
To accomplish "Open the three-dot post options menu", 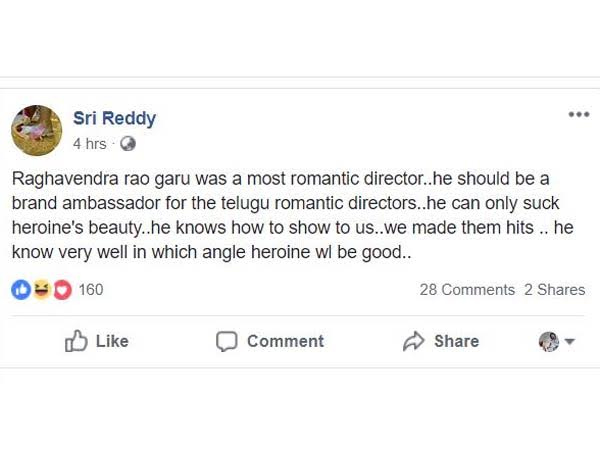I will (x=578, y=115).
